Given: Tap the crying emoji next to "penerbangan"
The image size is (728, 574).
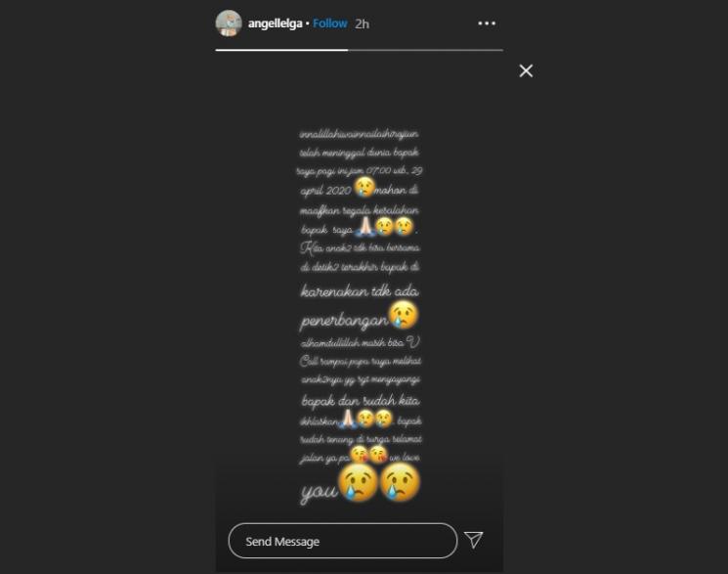Looking at the screenshot, I should point(404,315).
